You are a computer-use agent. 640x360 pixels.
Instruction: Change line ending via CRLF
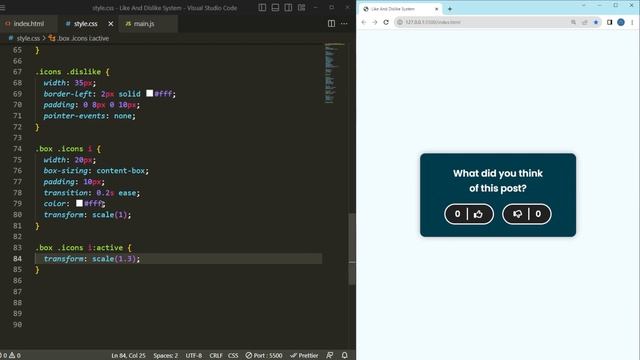click(216, 356)
